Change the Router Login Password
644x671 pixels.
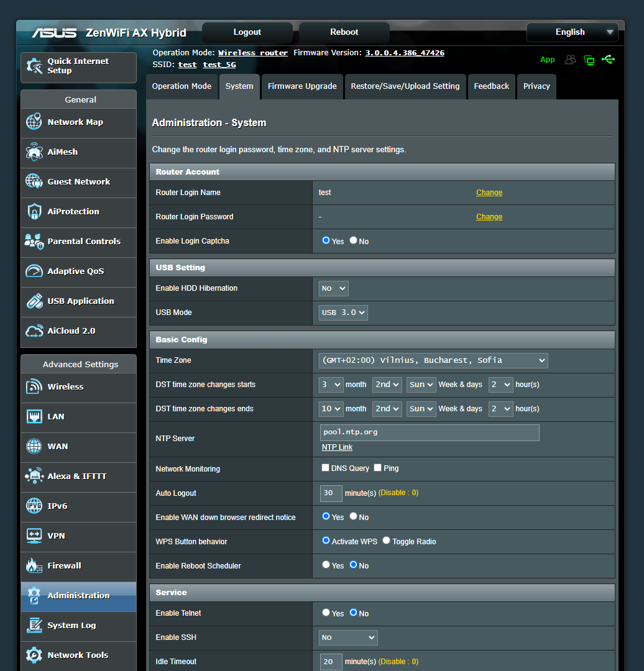(489, 216)
